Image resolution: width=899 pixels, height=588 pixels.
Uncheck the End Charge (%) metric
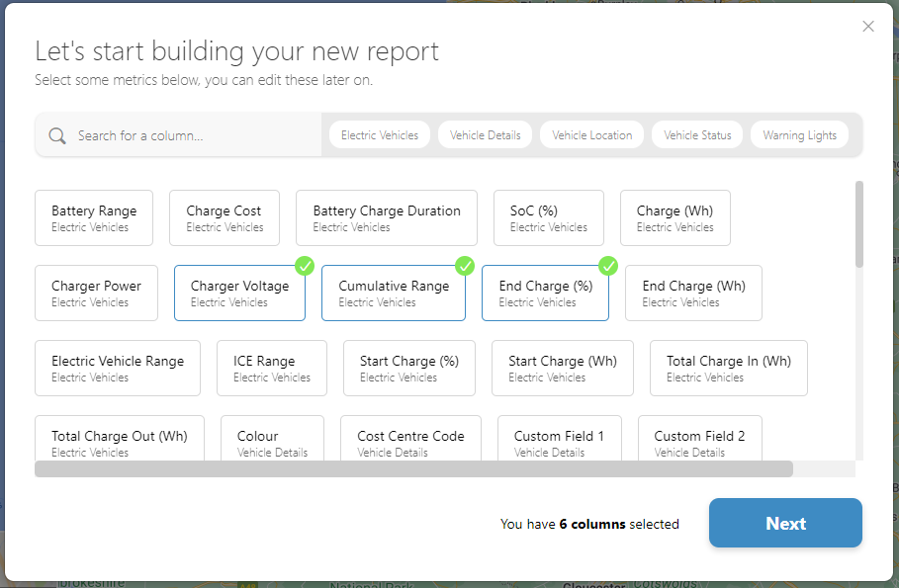pyautogui.click(x=545, y=293)
